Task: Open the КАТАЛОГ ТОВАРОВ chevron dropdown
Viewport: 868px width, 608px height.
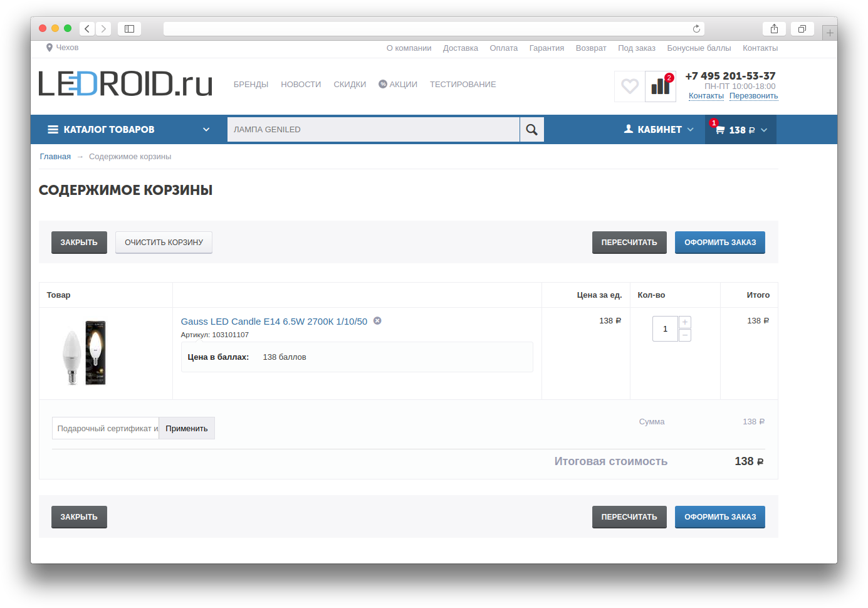Action: pyautogui.click(x=206, y=129)
